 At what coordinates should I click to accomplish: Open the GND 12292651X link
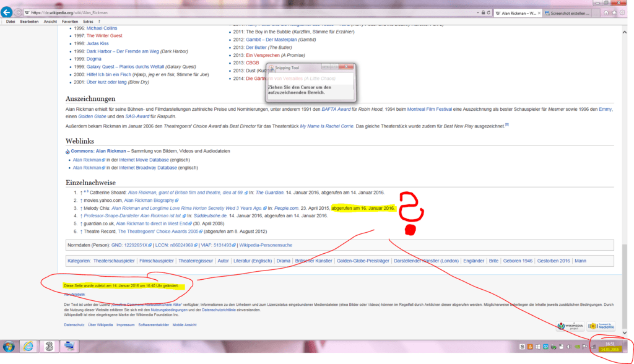(x=131, y=245)
